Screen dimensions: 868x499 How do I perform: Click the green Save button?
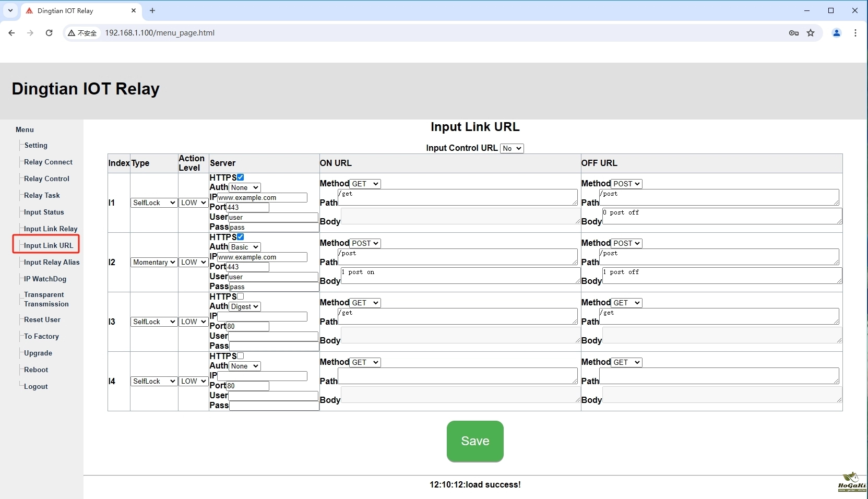[x=475, y=441]
